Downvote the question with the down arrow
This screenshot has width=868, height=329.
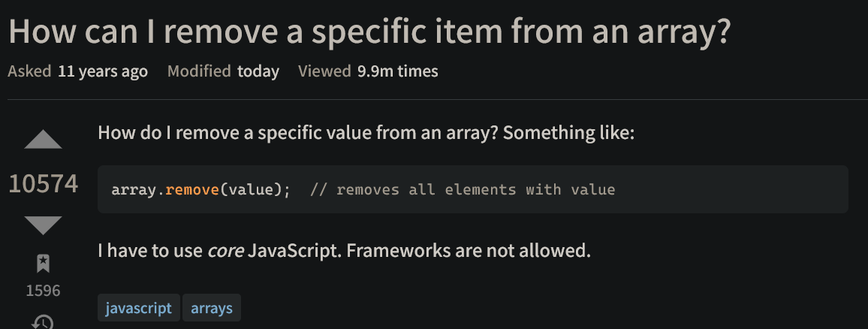click(x=44, y=225)
